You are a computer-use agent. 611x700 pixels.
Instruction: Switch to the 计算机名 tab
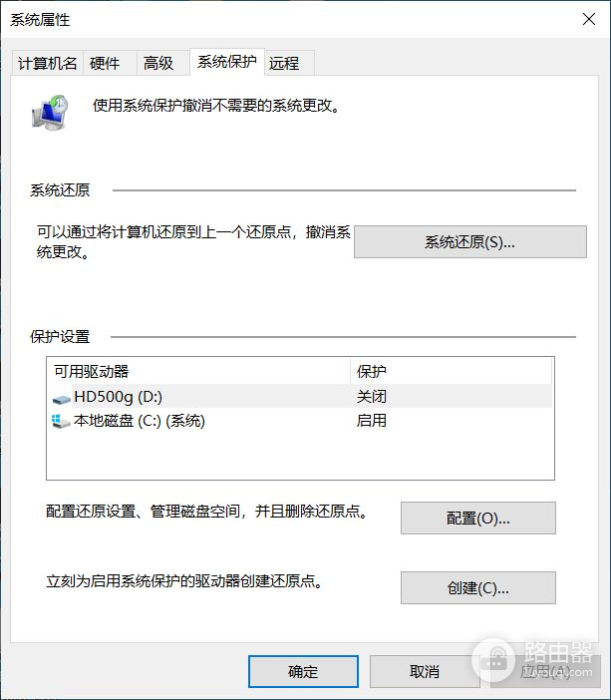click(47, 63)
